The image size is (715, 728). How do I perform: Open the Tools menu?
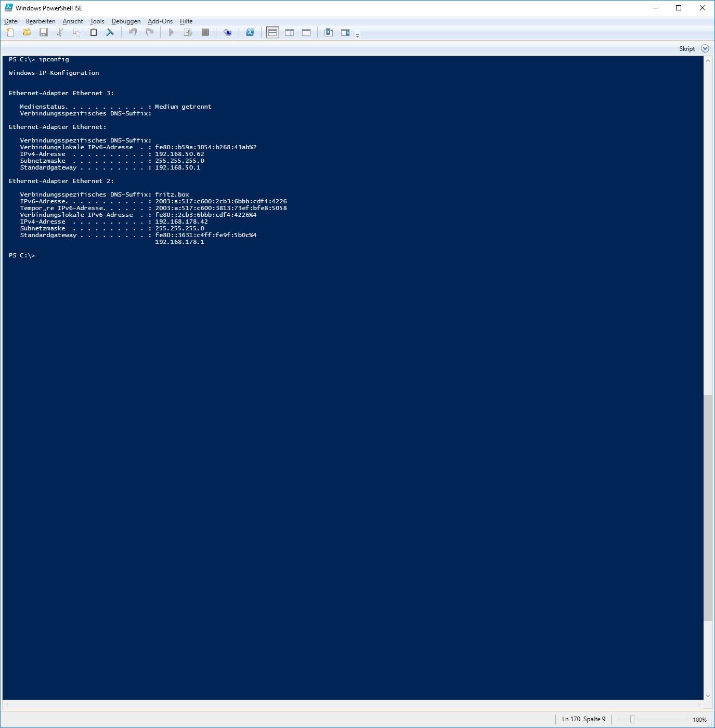pyautogui.click(x=97, y=21)
